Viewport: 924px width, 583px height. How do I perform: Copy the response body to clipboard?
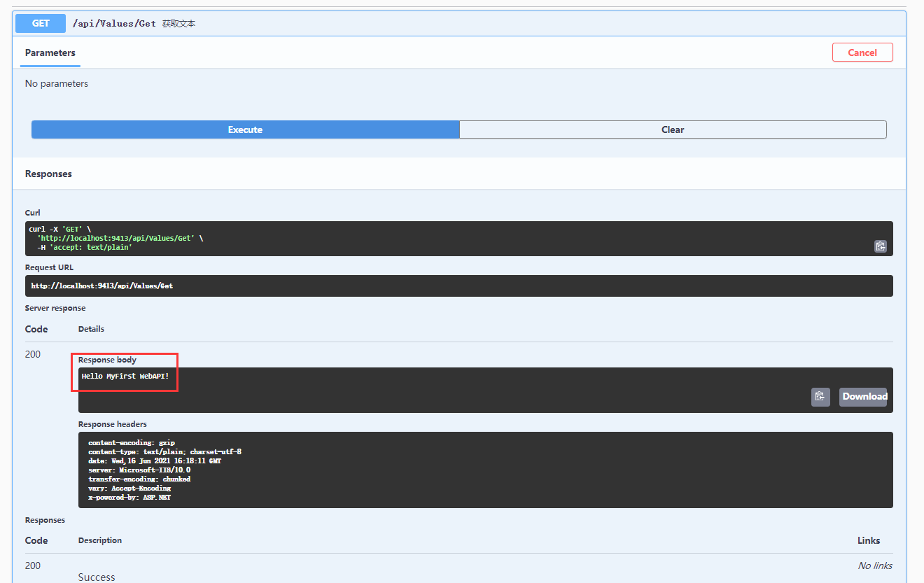[x=820, y=396]
